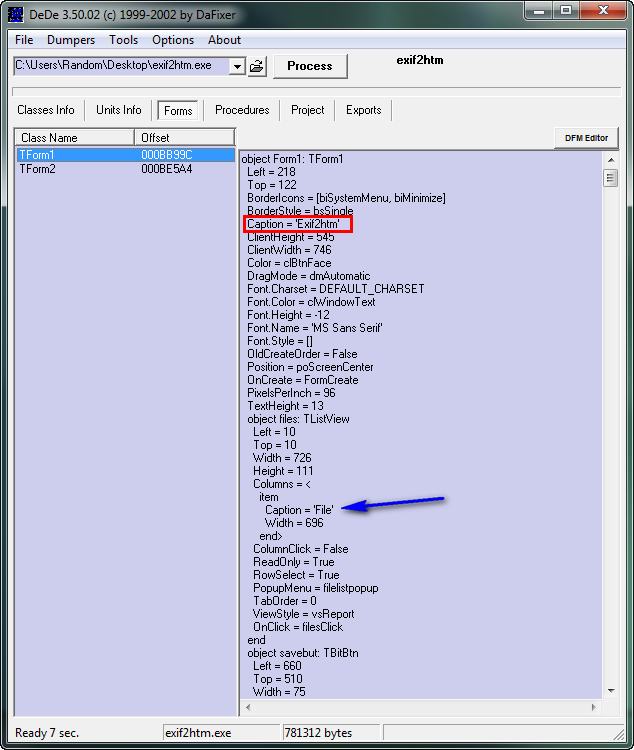634x750 pixels.
Task: Click the Offset column header
Action: [185, 138]
